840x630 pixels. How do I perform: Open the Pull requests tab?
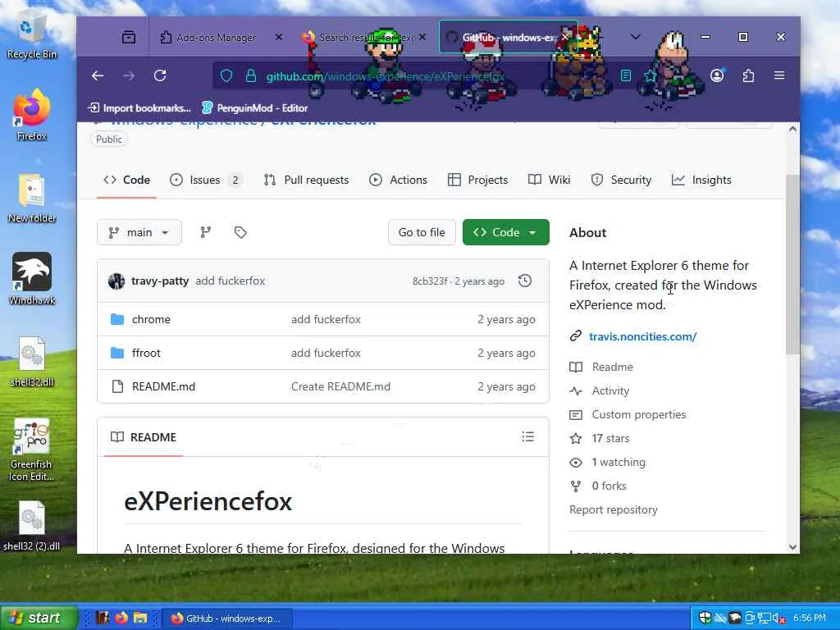(307, 180)
